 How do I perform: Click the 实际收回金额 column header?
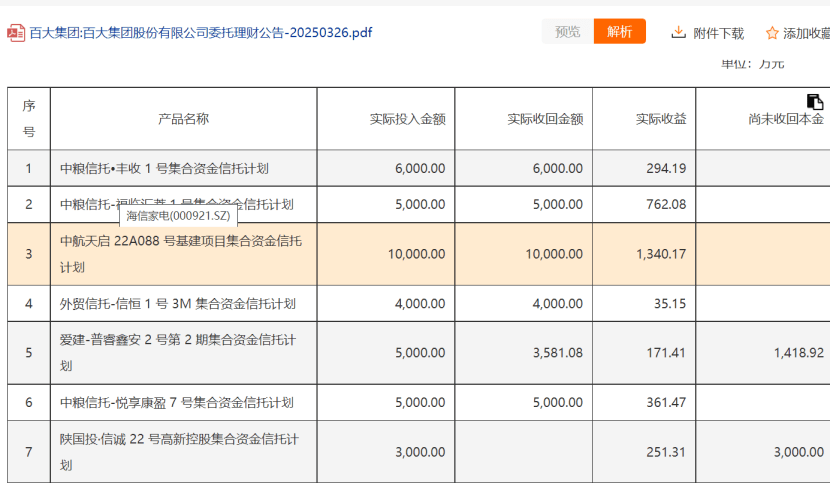click(524, 119)
